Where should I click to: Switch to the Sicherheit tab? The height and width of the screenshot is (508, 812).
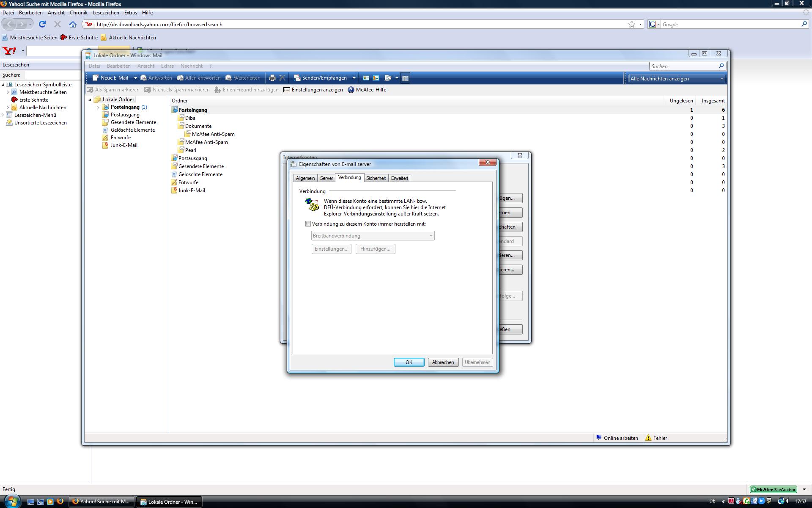click(376, 178)
